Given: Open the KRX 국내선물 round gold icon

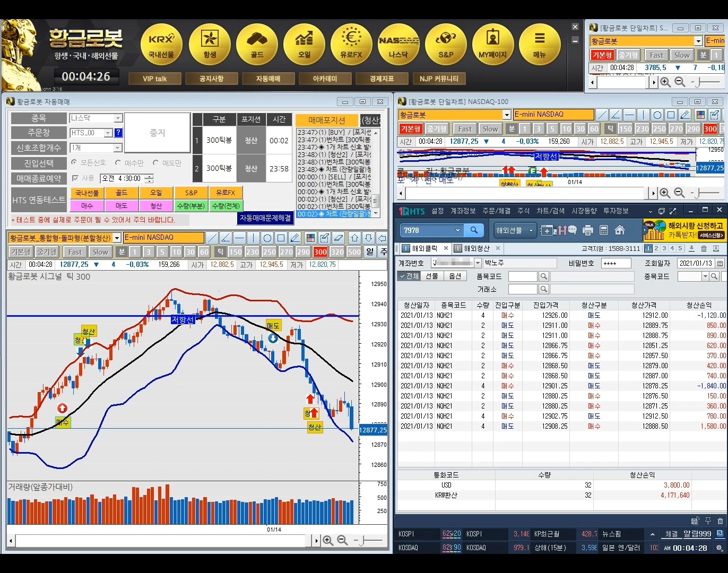Looking at the screenshot, I should click(x=161, y=45).
